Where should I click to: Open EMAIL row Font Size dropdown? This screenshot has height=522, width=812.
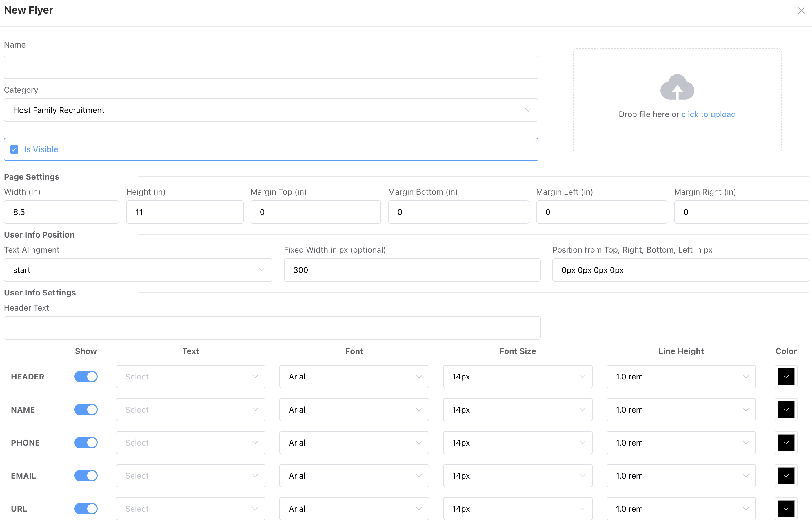518,476
